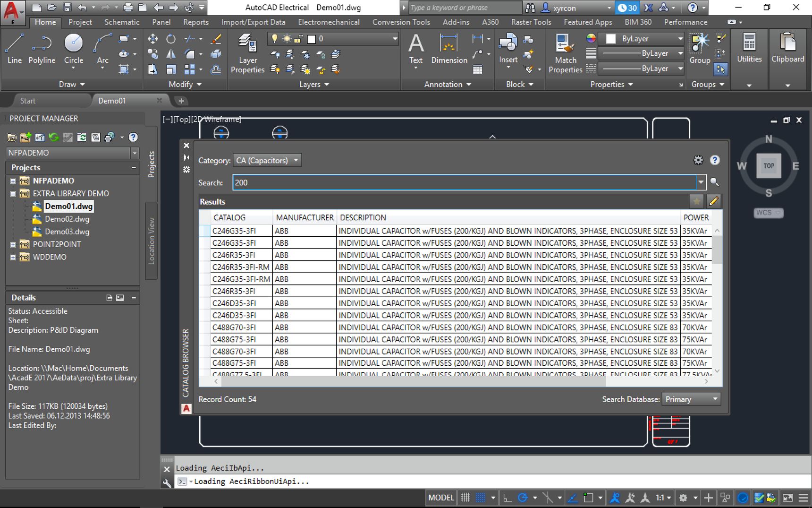This screenshot has height=508, width=812.
Task: Click the Text annotation tool
Action: 415,49
